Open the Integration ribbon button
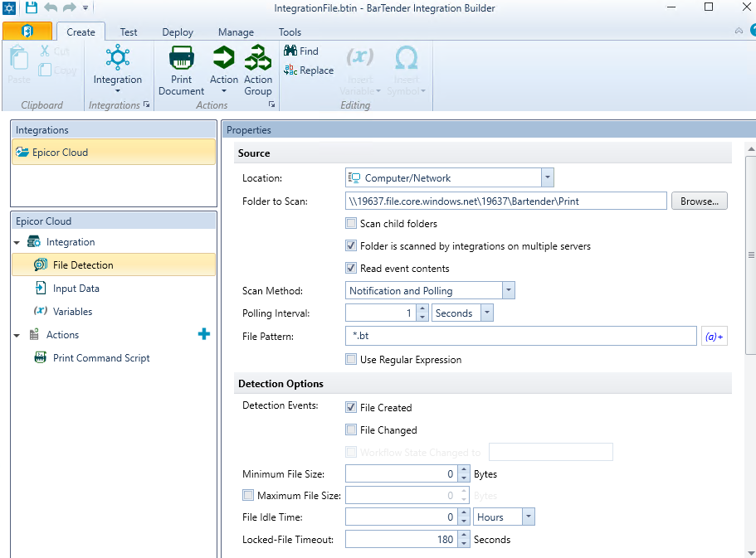 point(117,66)
